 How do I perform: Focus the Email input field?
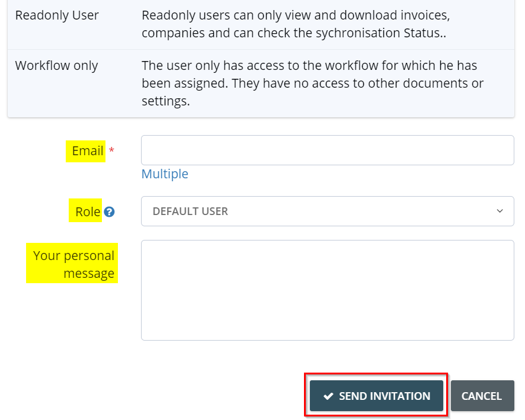(328, 150)
